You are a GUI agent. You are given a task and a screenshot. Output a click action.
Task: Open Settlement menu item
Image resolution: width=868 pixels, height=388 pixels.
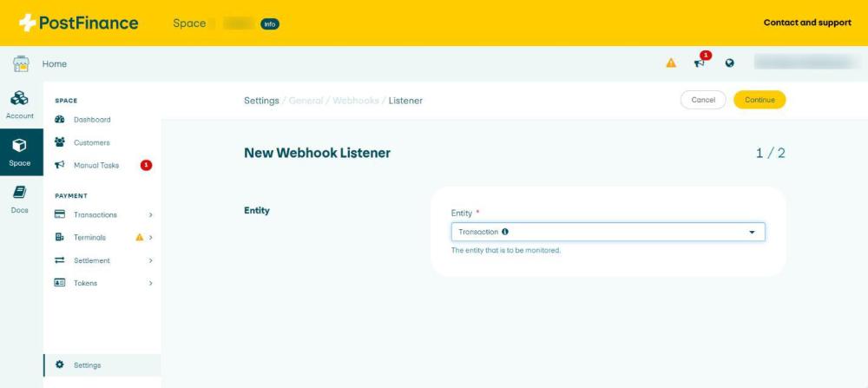click(92, 260)
